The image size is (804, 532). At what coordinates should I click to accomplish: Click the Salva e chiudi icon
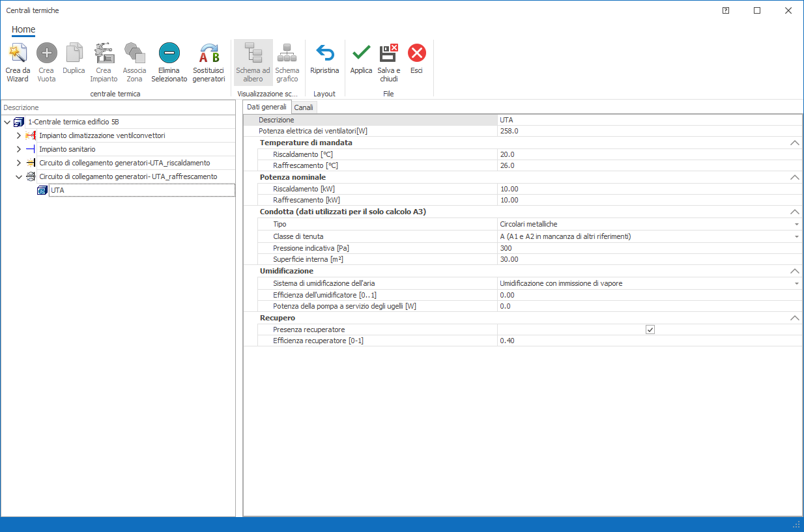[389, 53]
